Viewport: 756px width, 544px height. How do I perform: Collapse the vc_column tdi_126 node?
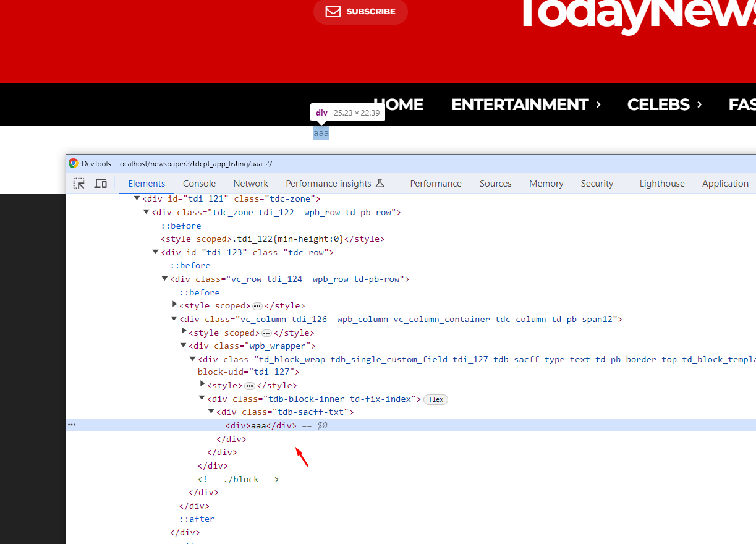174,319
